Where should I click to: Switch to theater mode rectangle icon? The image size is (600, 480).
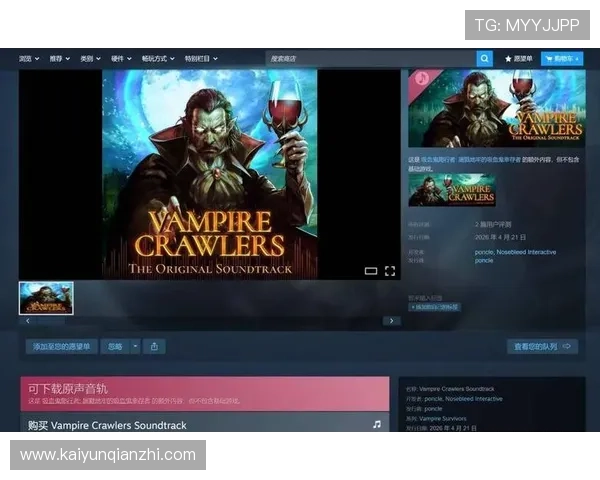pyautogui.click(x=371, y=271)
